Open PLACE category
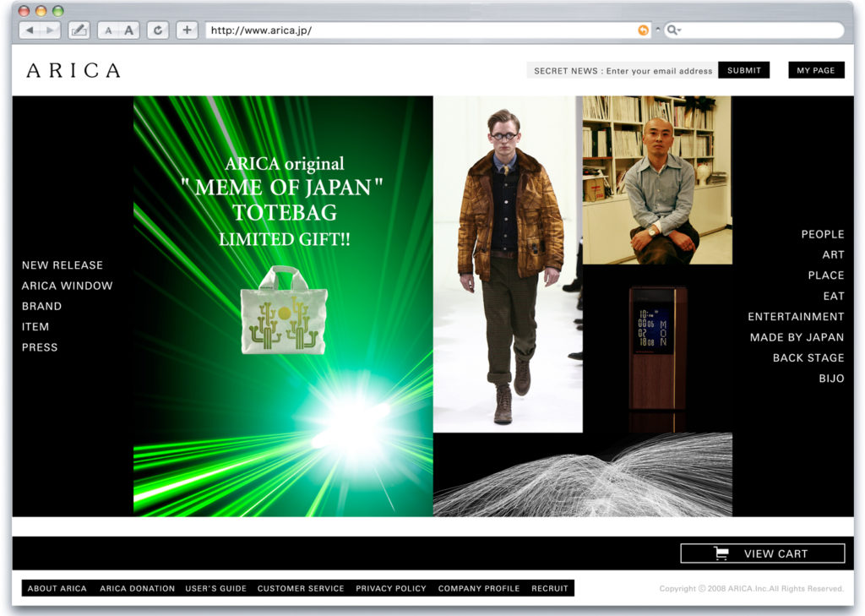Image resolution: width=865 pixels, height=616 pixels. coord(826,275)
